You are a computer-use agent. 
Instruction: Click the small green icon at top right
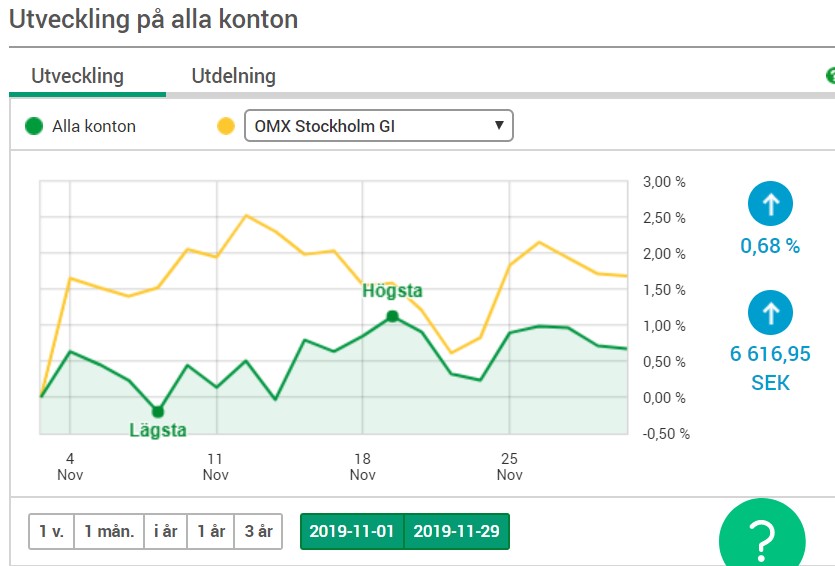pyautogui.click(x=829, y=76)
